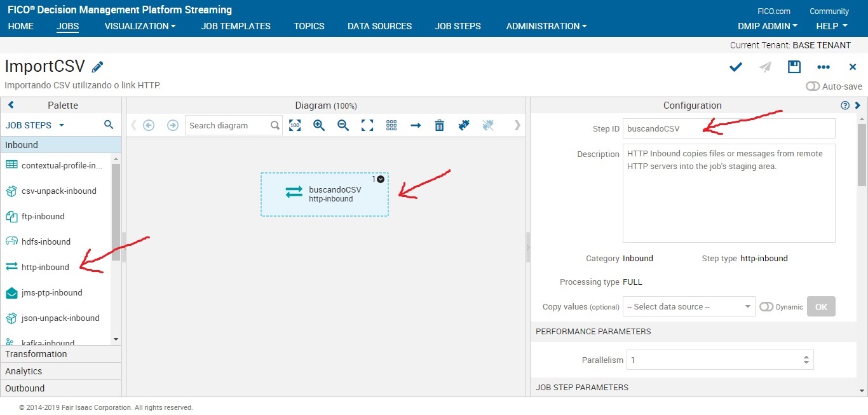Zoom in on the diagram

click(318, 125)
